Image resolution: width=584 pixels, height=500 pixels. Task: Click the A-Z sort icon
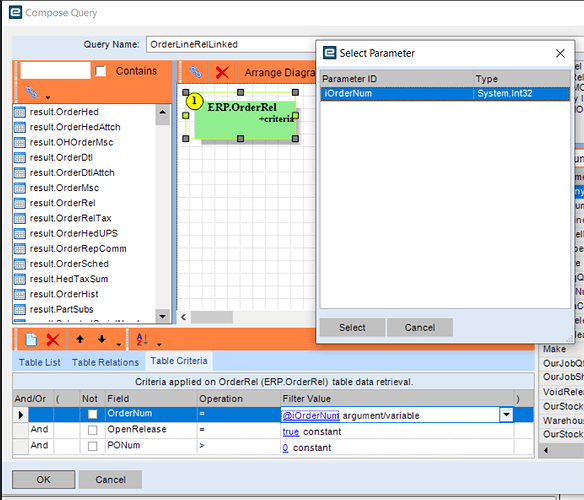tap(142, 339)
